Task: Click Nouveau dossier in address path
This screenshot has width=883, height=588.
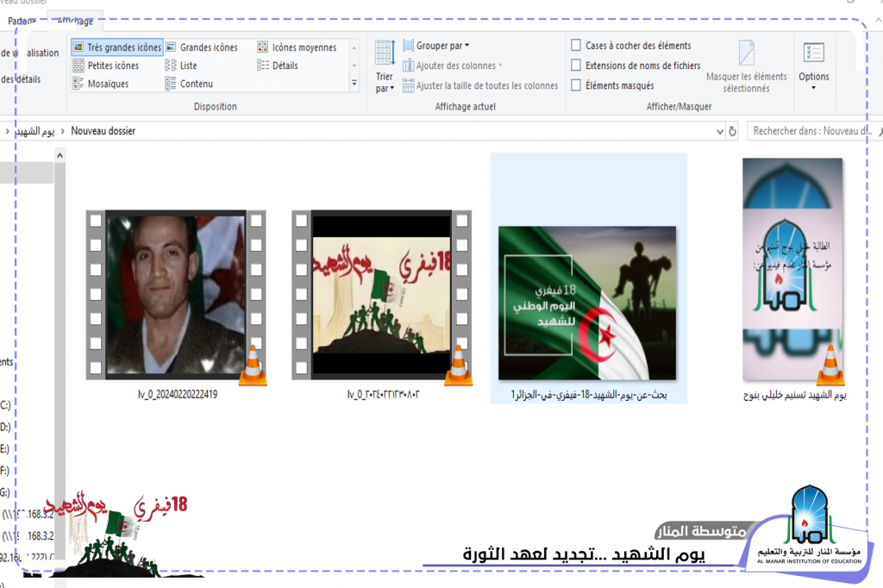Action: pos(103,131)
